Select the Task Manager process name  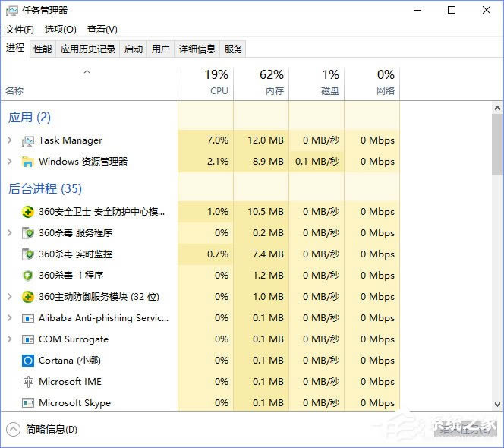[x=71, y=140]
